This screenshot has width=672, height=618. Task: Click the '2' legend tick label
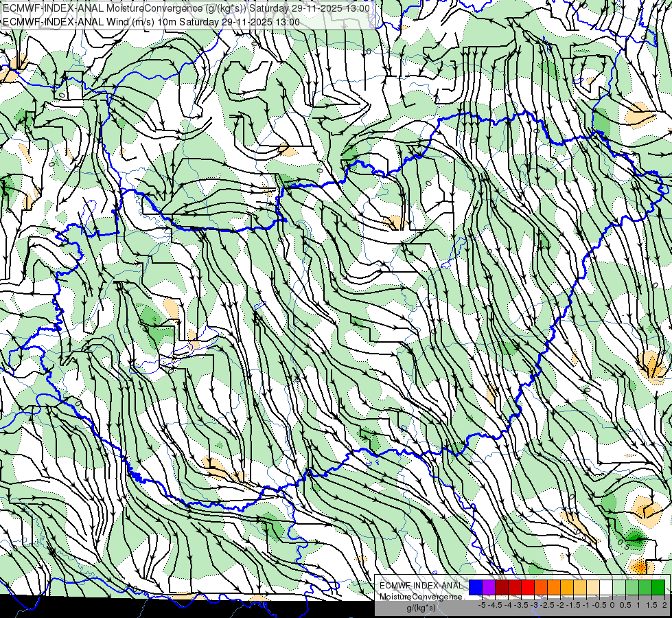point(664,605)
